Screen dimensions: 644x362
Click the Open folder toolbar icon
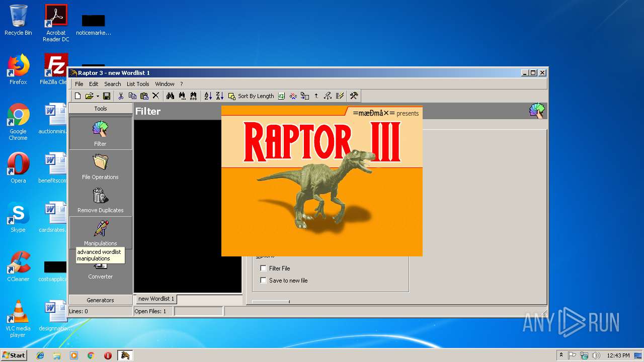tap(89, 96)
